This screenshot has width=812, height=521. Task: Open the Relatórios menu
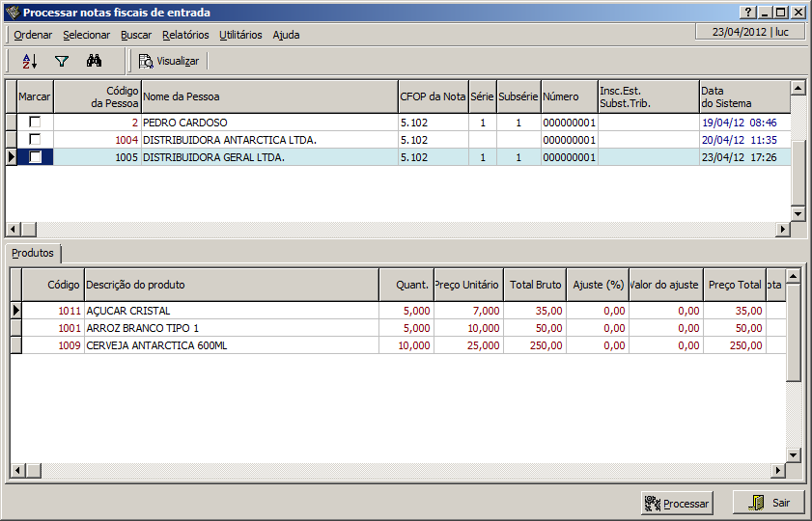point(185,35)
